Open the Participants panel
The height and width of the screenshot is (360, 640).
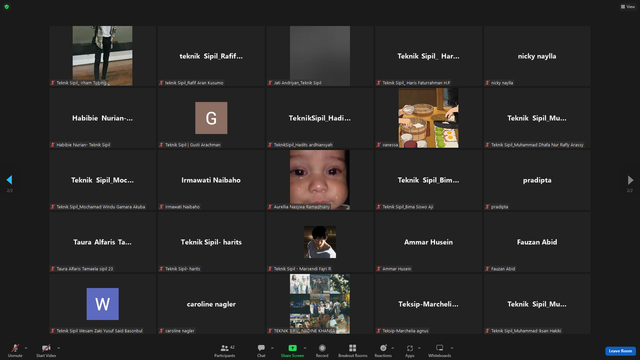click(x=225, y=350)
